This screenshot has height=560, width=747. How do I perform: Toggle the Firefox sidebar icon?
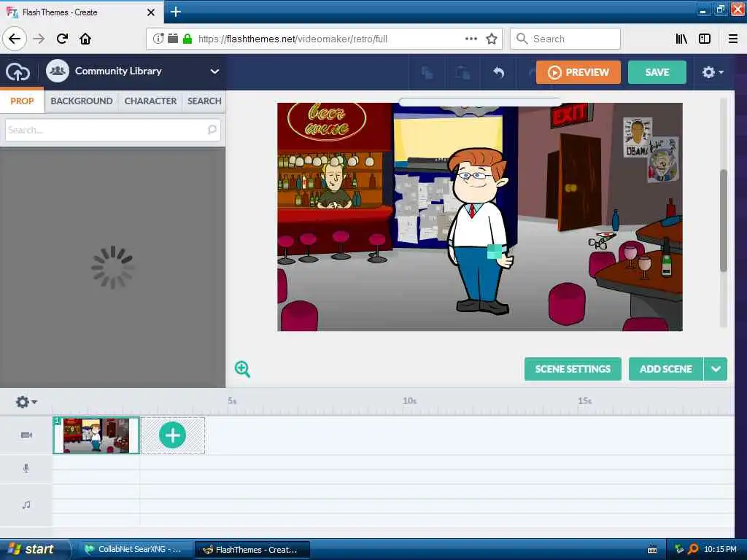[705, 39]
